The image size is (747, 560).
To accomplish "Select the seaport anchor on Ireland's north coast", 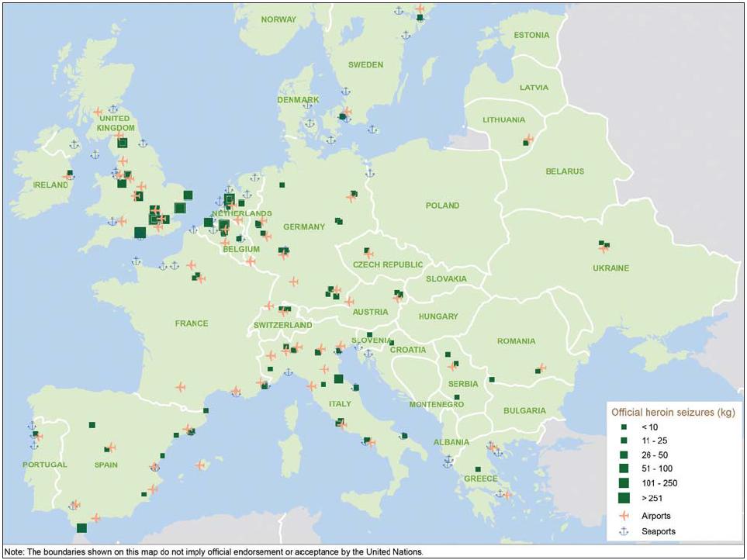I will pyautogui.click(x=74, y=144).
